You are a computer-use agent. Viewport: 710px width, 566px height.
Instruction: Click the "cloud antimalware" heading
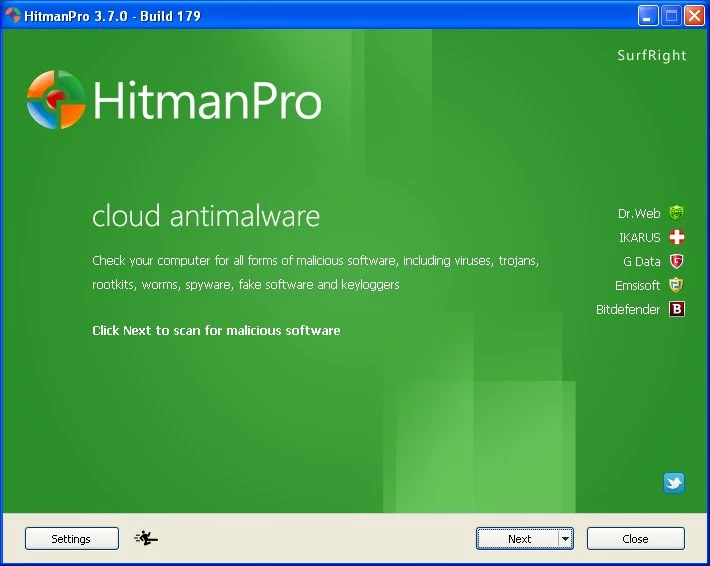click(206, 216)
